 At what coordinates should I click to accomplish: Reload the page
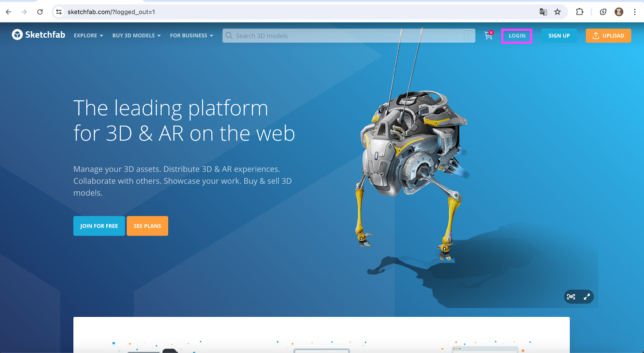[x=40, y=12]
